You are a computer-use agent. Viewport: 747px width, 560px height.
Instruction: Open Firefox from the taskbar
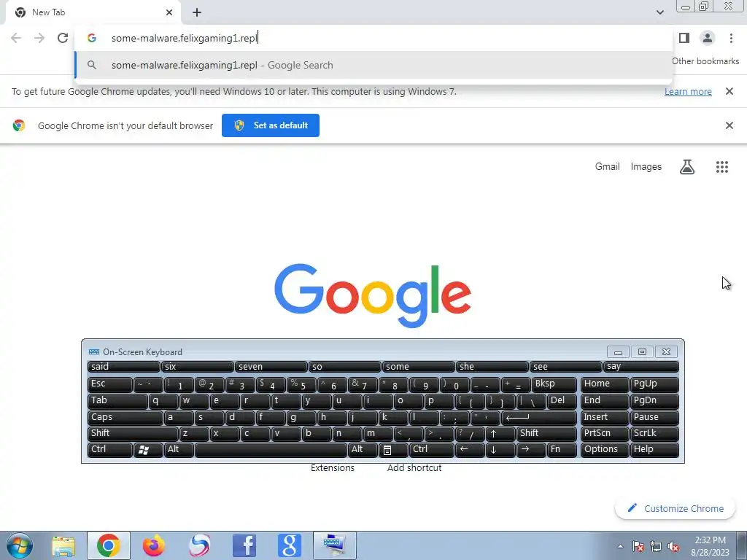pos(153,545)
